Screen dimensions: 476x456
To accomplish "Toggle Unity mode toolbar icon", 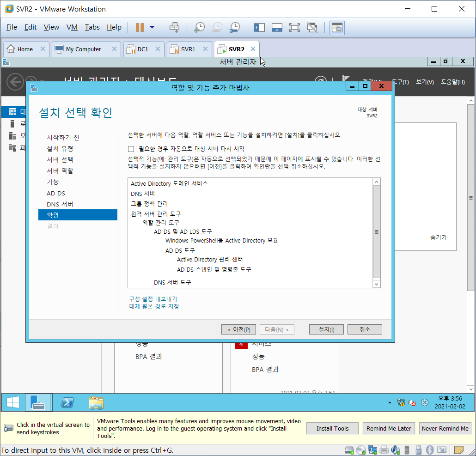I will (x=312, y=28).
